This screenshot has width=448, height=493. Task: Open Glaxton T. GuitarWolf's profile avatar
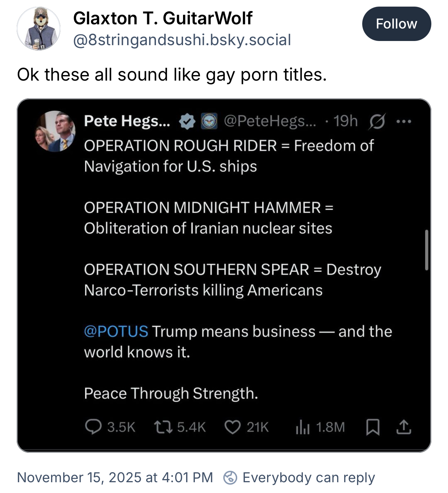39,28
